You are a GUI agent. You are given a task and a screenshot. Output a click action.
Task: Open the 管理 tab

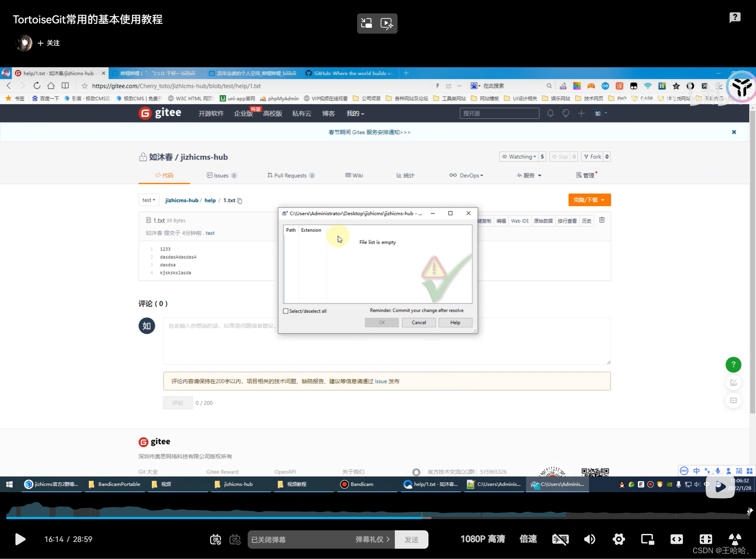pos(586,175)
